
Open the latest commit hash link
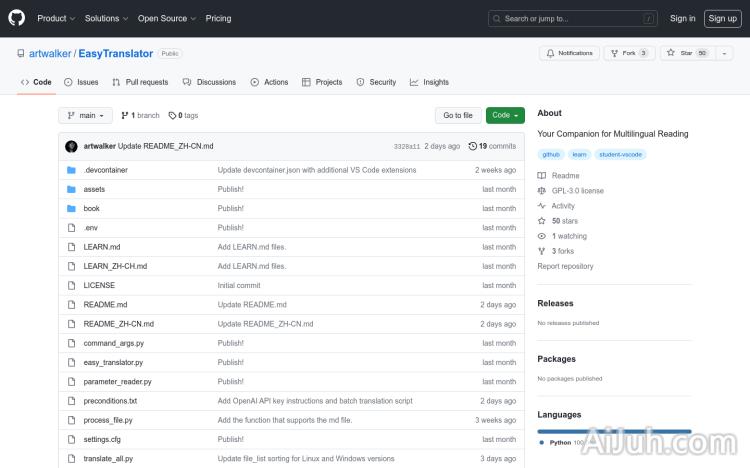(407, 146)
